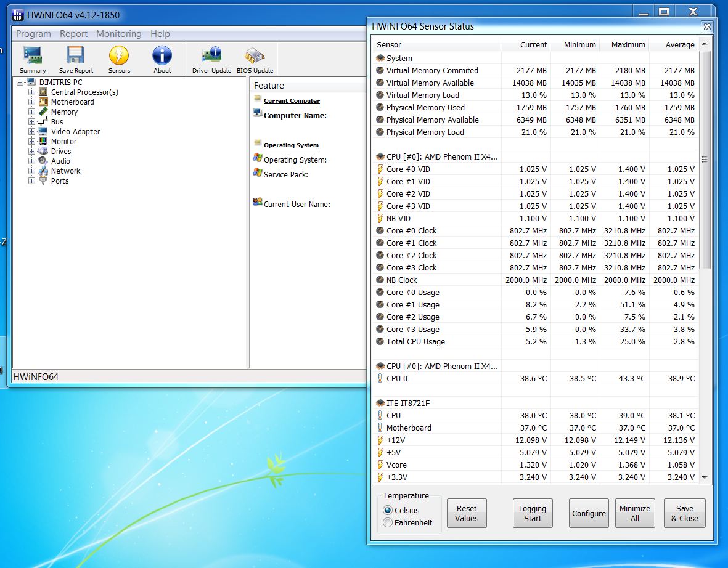Open the Configure sensor settings button
Screen dimensions: 728x568
tap(589, 513)
